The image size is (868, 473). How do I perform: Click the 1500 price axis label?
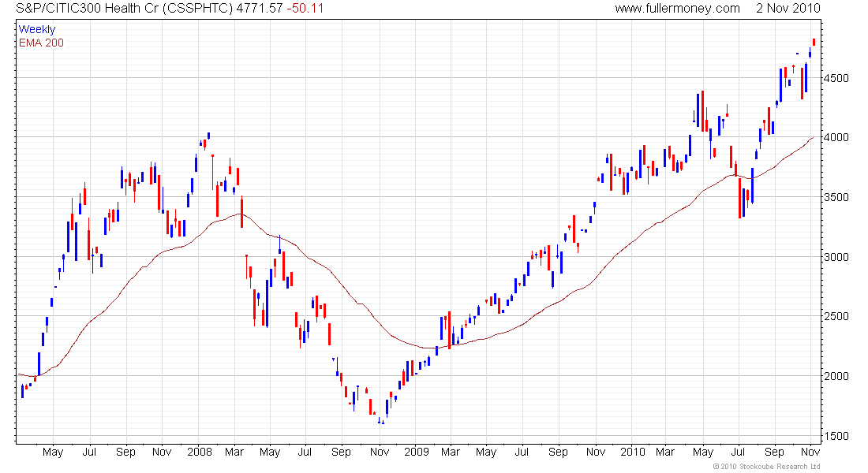(x=836, y=436)
